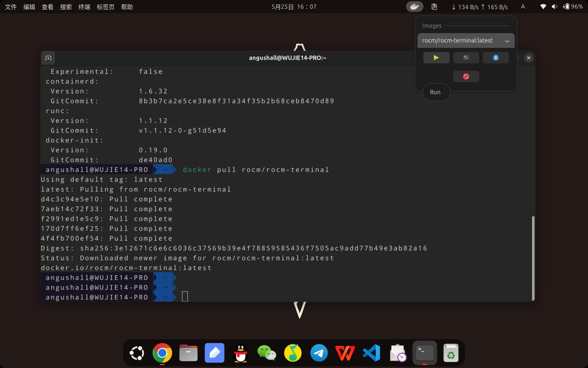Open the 终端 menu
The height and width of the screenshot is (368, 588).
click(x=84, y=7)
